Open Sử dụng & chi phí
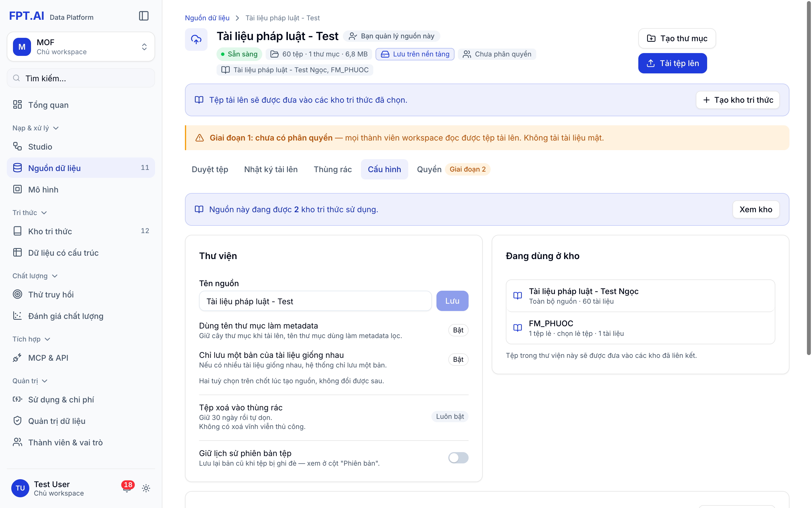 pos(81,399)
